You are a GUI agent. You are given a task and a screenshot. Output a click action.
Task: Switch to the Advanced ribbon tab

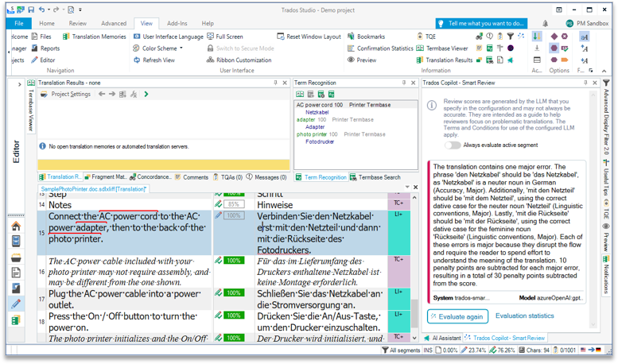[114, 24]
